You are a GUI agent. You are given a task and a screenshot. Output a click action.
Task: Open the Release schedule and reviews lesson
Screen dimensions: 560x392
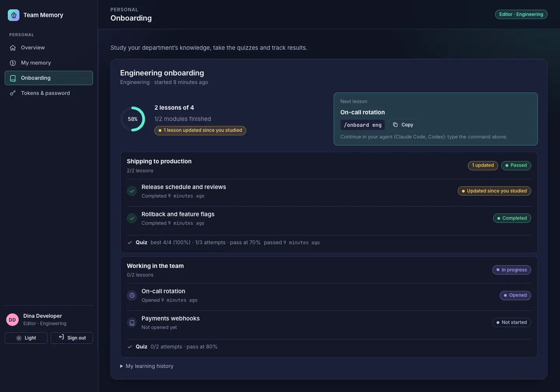click(x=184, y=187)
